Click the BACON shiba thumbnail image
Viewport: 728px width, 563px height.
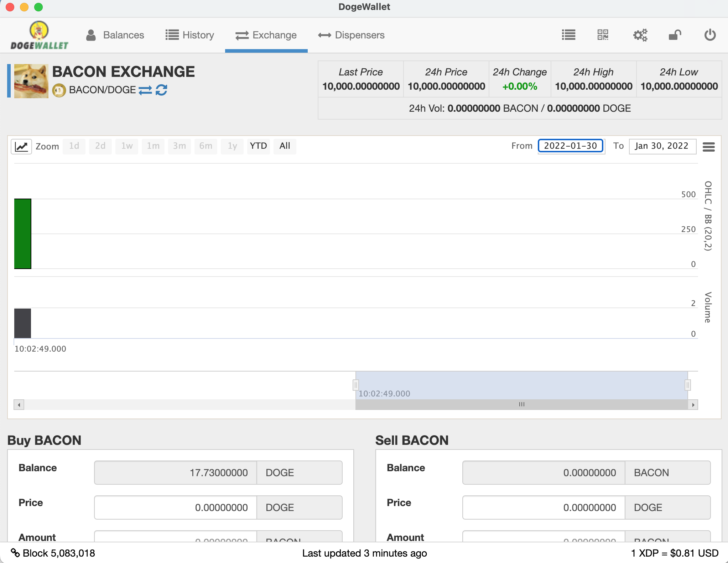tap(31, 81)
